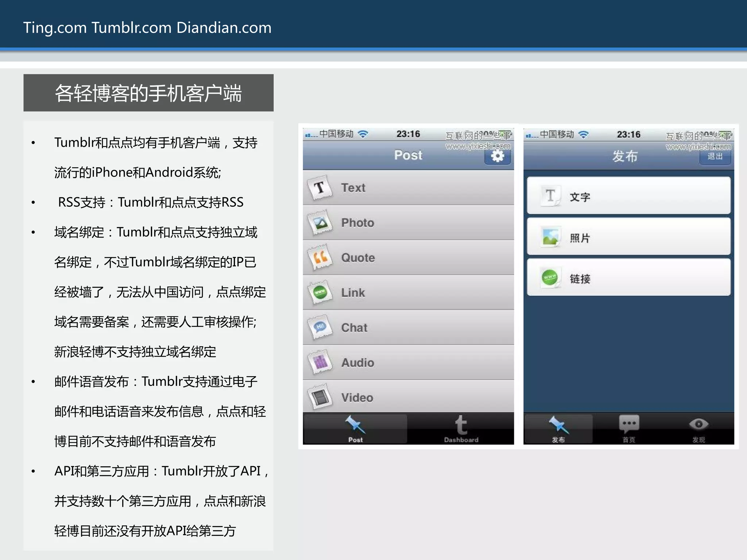Tap the Text post type icon
Screen dimensions: 747x560
click(320, 188)
